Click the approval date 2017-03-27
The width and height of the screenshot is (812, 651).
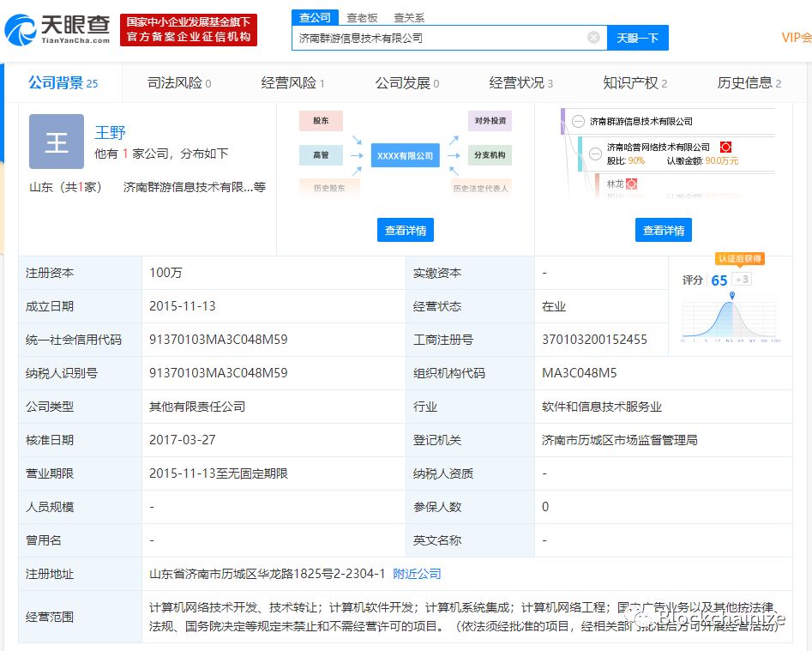tap(183, 440)
